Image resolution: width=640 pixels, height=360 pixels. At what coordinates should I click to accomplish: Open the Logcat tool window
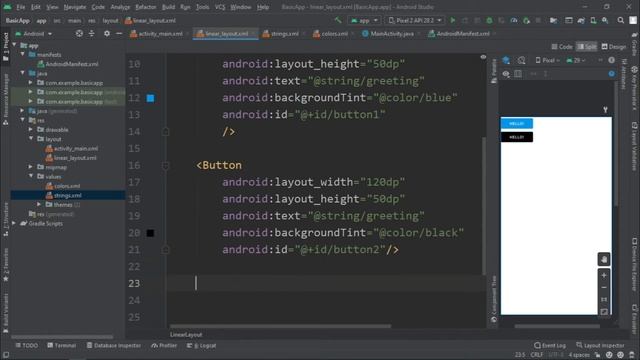pyautogui.click(x=201, y=345)
